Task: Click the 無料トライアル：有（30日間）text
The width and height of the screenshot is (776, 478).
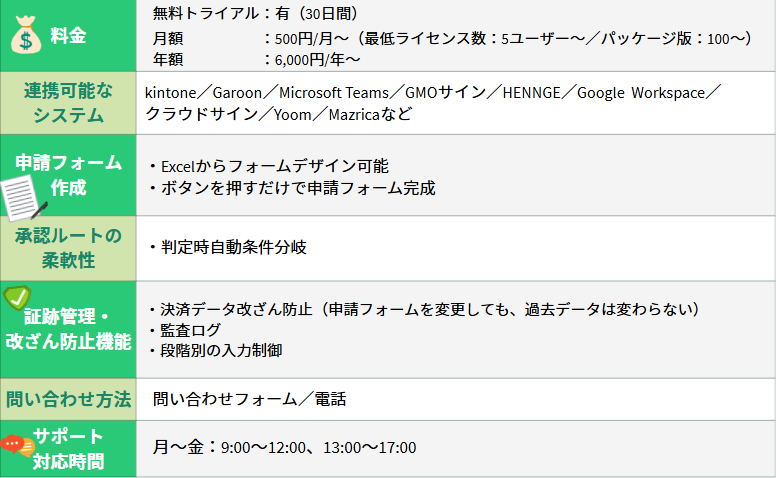Action: pyautogui.click(x=255, y=13)
